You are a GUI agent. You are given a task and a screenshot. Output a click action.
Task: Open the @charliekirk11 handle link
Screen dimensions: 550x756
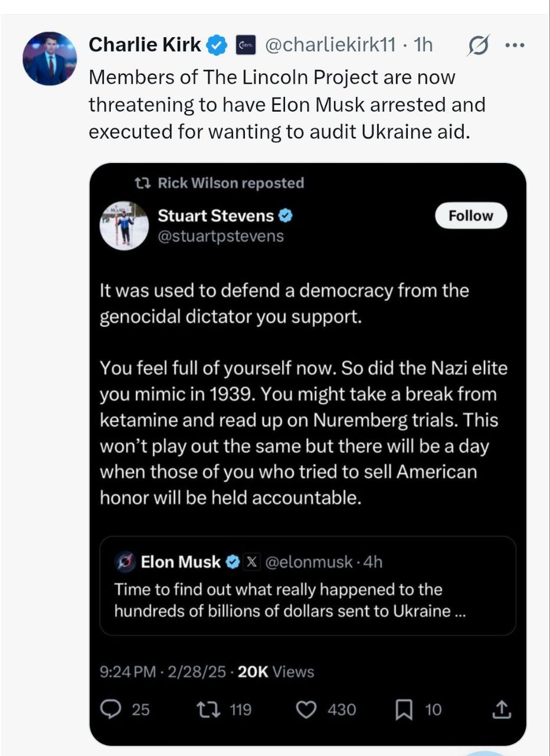pos(331,45)
